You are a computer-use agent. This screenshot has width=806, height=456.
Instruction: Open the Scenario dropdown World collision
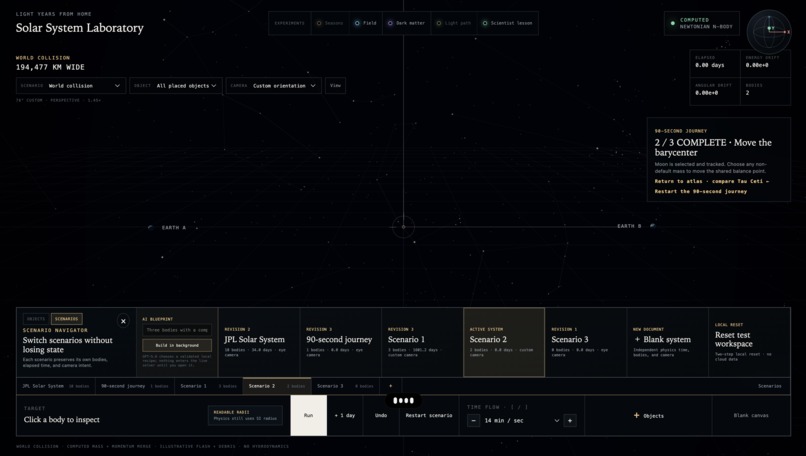pyautogui.click(x=71, y=86)
